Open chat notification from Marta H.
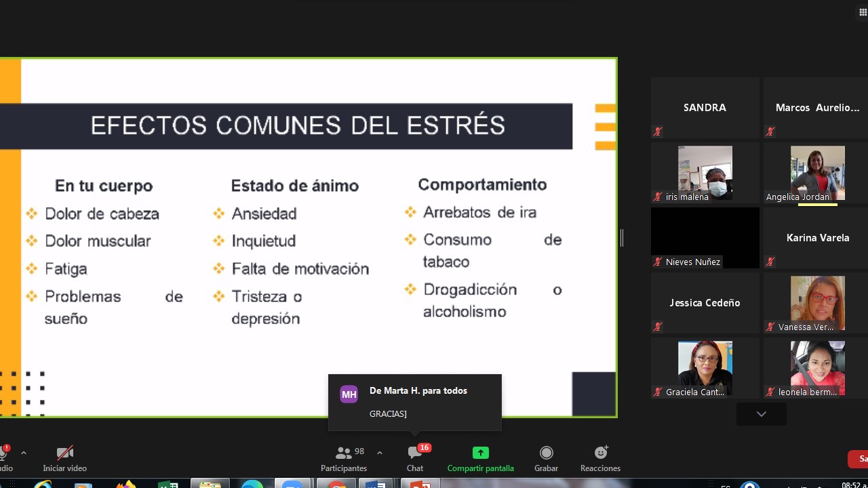Image resolution: width=868 pixels, height=488 pixels. click(415, 402)
